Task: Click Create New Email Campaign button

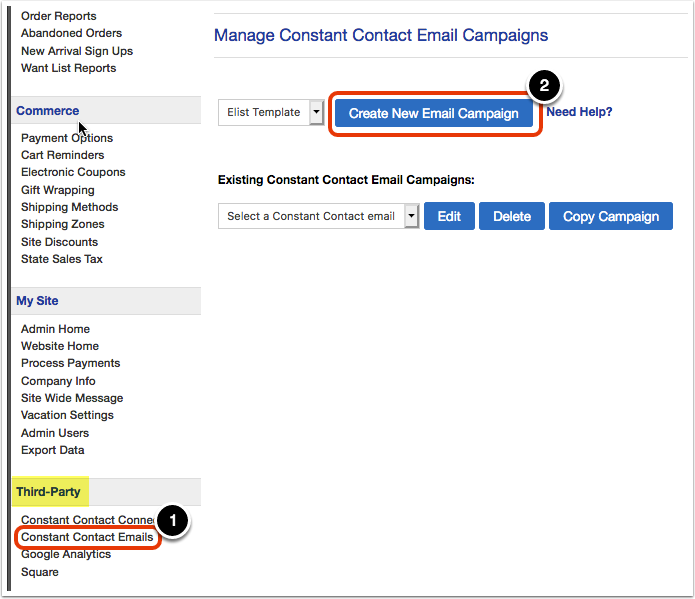Action: (433, 114)
